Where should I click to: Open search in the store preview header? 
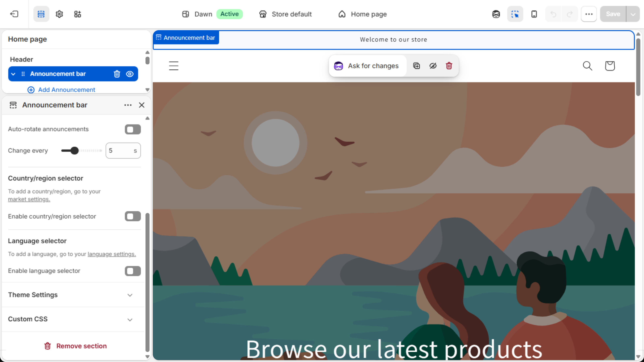coord(587,66)
